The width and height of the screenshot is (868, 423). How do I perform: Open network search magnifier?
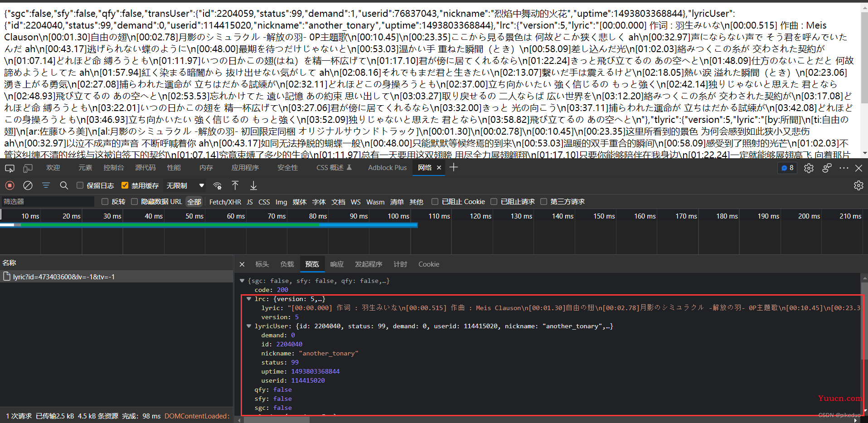64,185
